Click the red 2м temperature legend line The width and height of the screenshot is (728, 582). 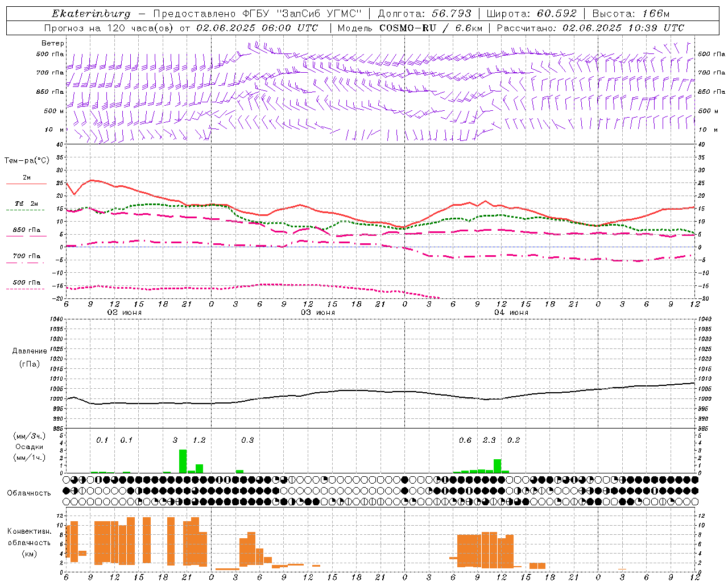coord(26,184)
